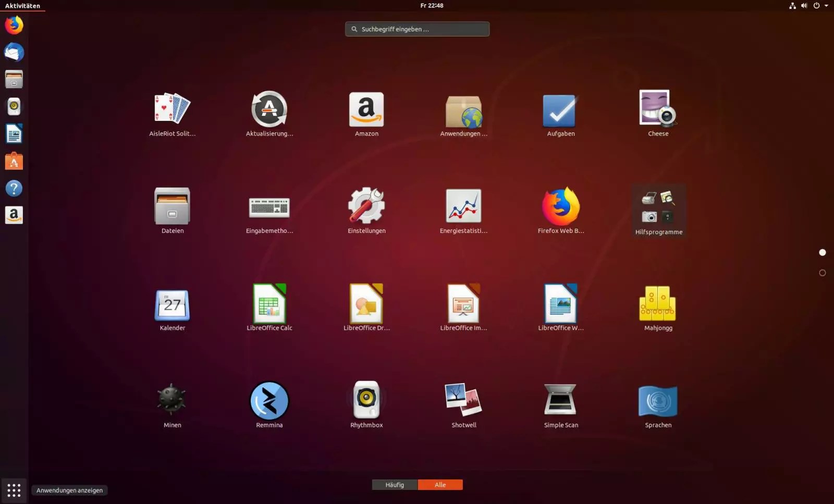Open Shotwell photo manager
This screenshot has width=834, height=504.
point(464,405)
